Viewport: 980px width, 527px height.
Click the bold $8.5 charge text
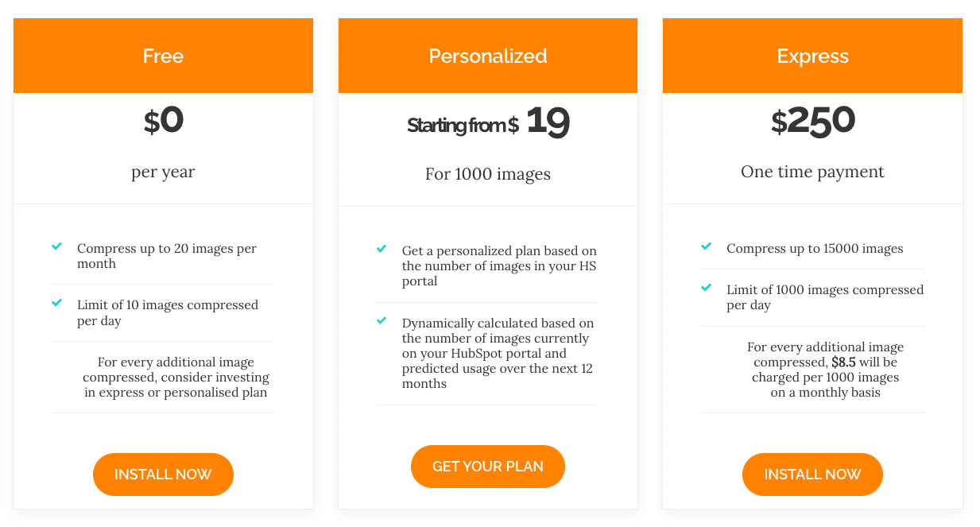click(843, 362)
